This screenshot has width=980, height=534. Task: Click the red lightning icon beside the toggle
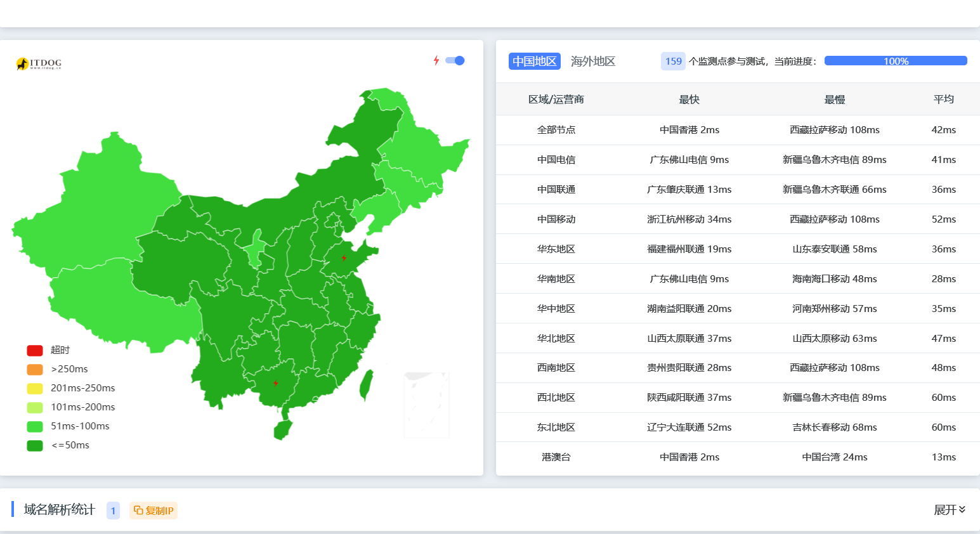coord(436,61)
